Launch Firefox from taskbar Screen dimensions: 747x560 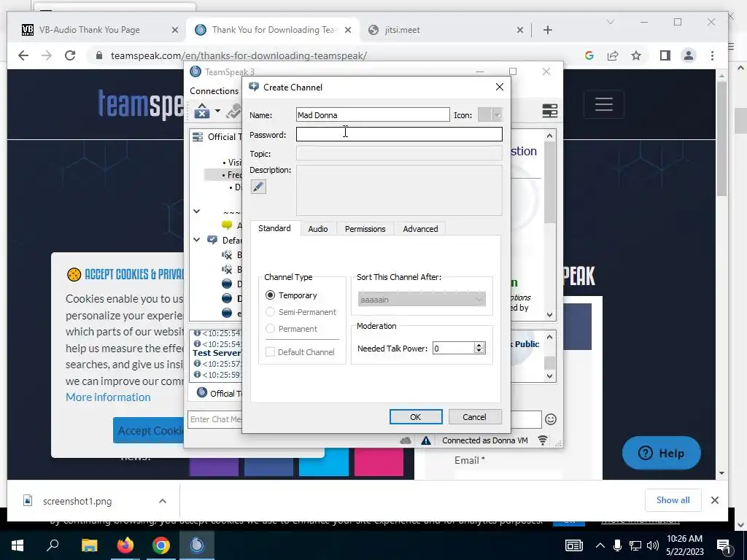tap(125, 545)
